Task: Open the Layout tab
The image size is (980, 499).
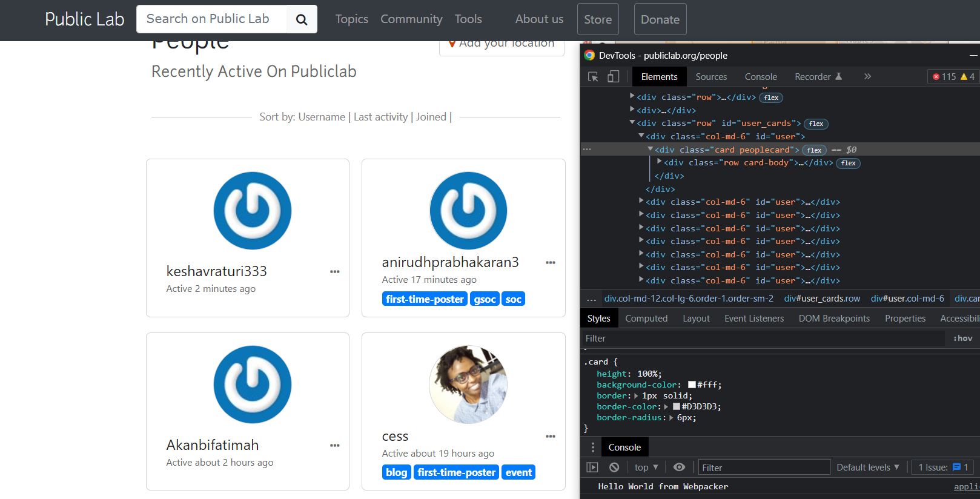Action: [696, 319]
